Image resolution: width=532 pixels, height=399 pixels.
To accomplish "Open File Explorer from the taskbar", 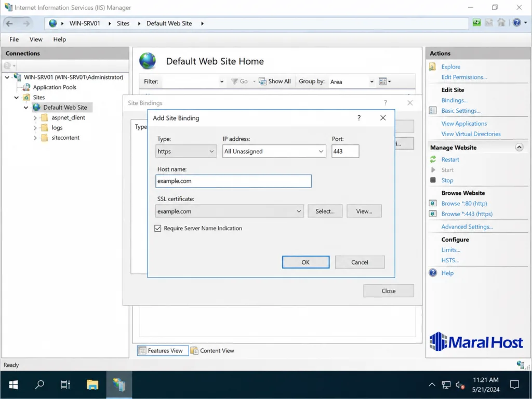I will pyautogui.click(x=92, y=385).
